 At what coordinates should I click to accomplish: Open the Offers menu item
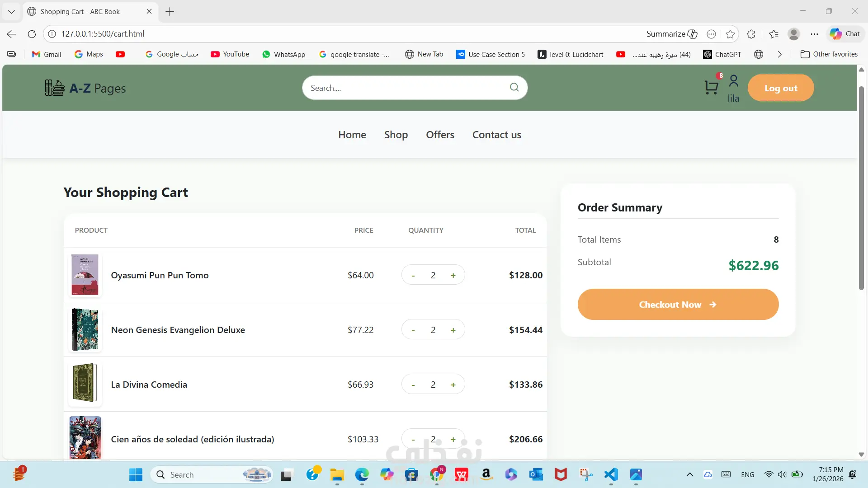pyautogui.click(x=440, y=135)
